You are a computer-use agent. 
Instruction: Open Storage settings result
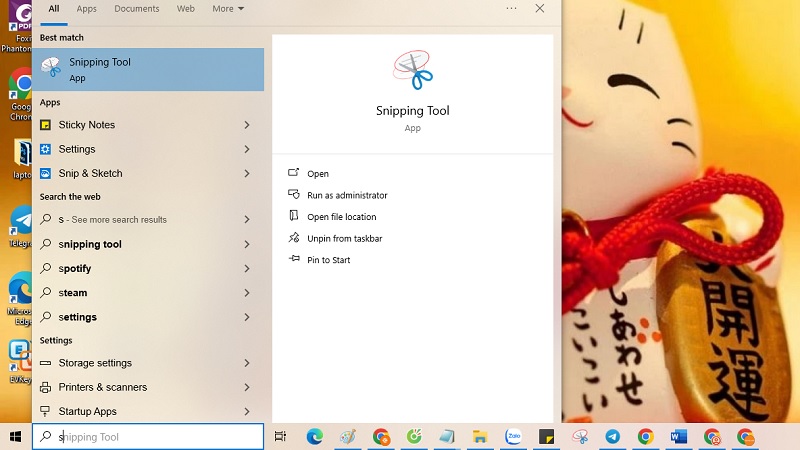tap(95, 363)
